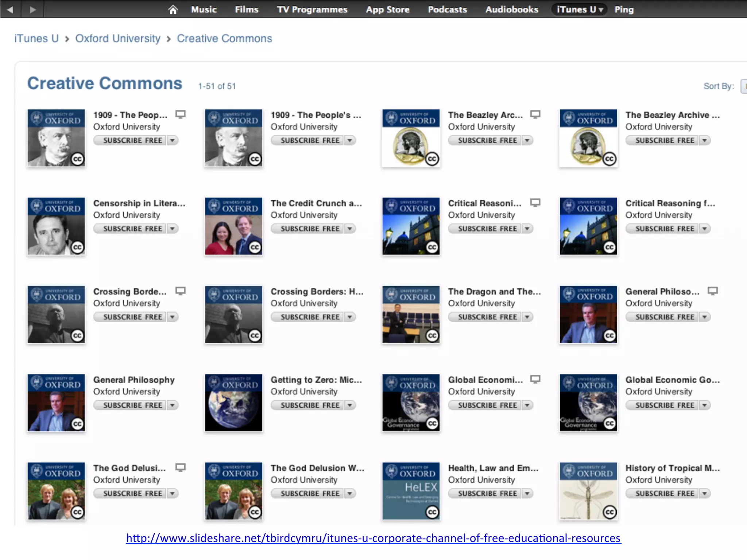
Task: Subscribe free to Censorship in Litera...
Action: [130, 229]
